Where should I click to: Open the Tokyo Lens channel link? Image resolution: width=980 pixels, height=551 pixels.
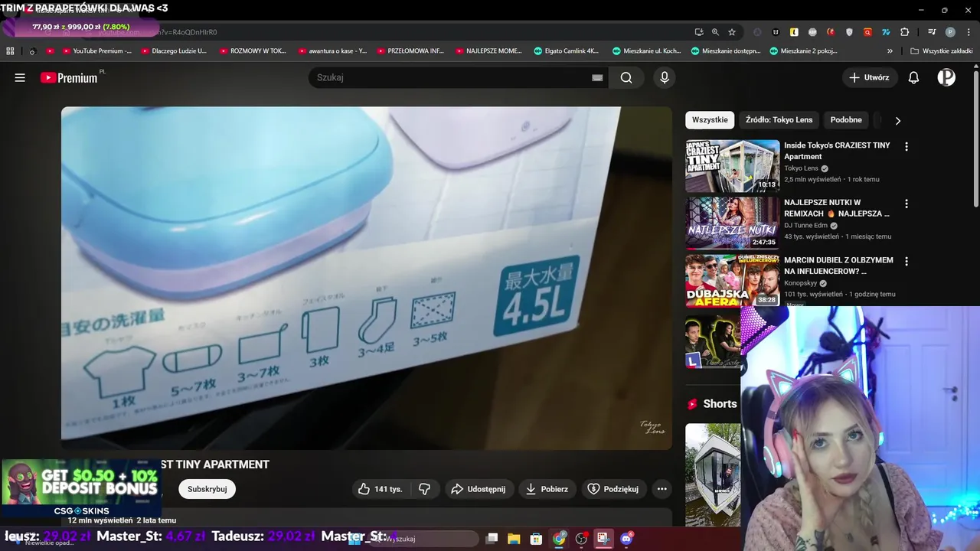[x=801, y=168]
